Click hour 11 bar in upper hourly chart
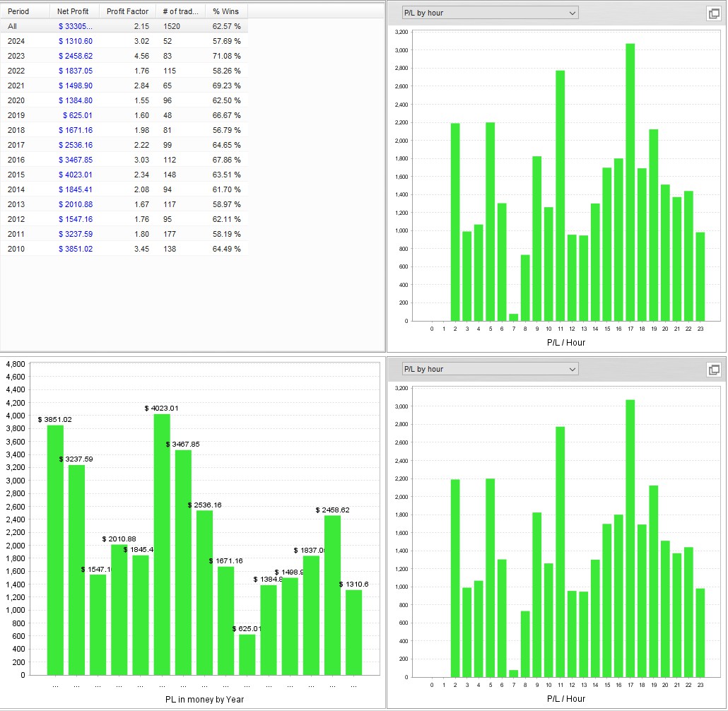The width and height of the screenshot is (728, 711). 560,196
